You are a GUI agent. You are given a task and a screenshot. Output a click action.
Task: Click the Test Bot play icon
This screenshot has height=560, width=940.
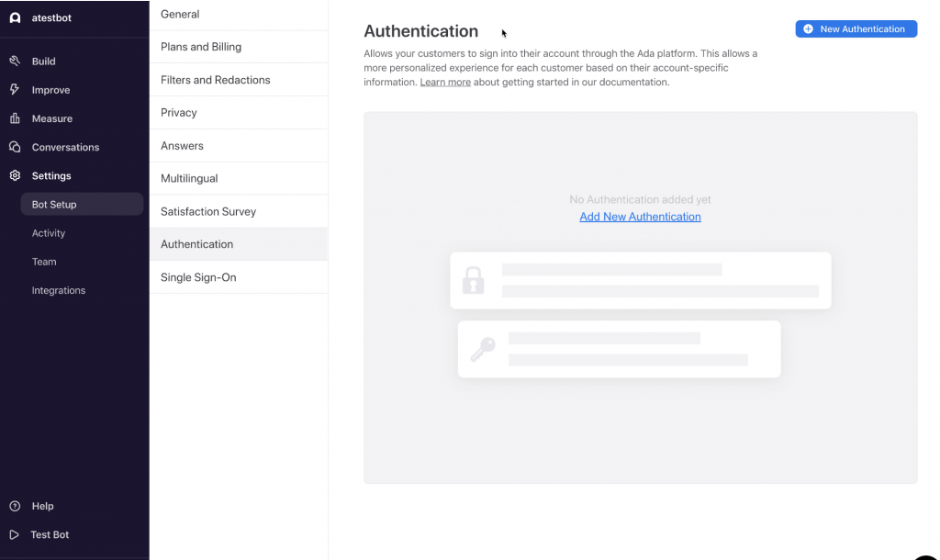pos(15,534)
